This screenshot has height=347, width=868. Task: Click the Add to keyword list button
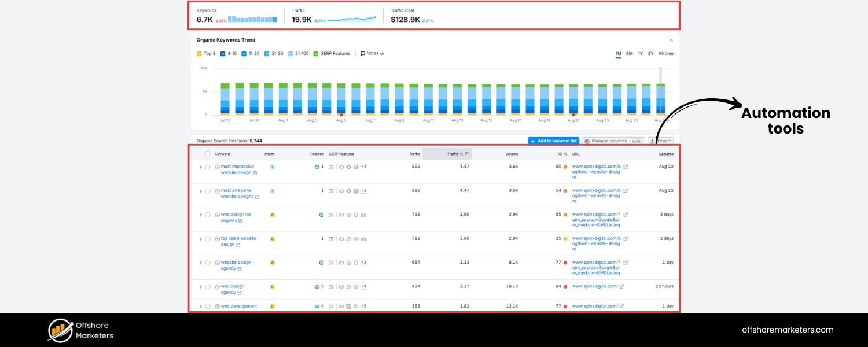point(553,141)
